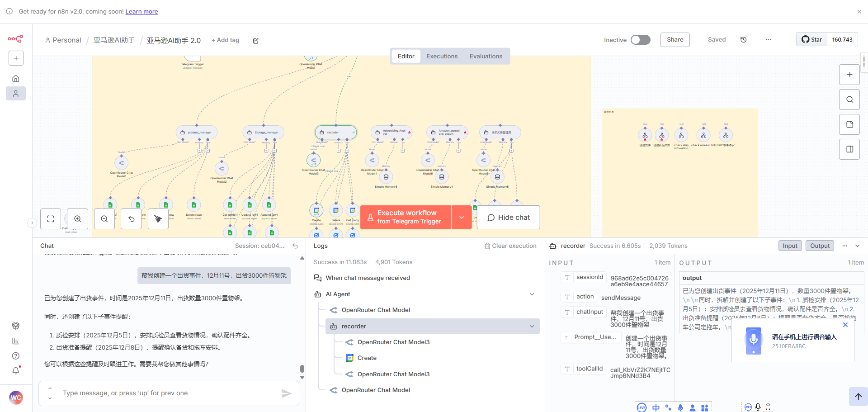Open the Learn more link
Viewport: 868px width, 412px height.
coord(142,12)
